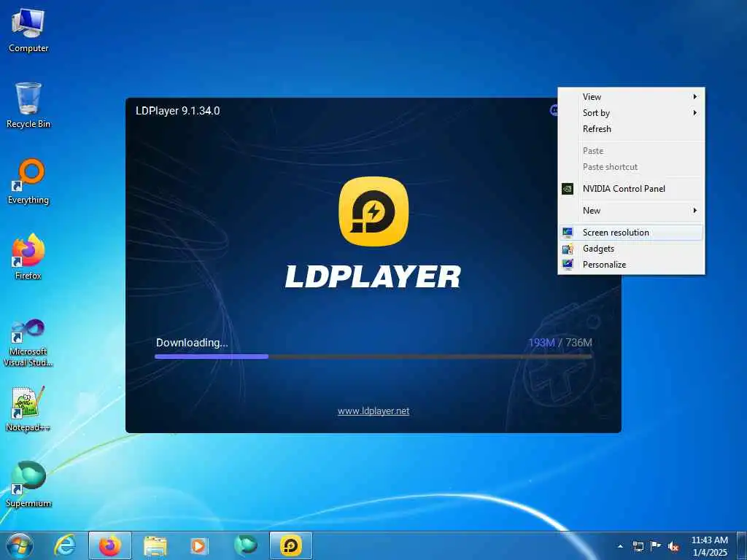Click the muted volume tray icon
747x560 pixels.
(673, 546)
